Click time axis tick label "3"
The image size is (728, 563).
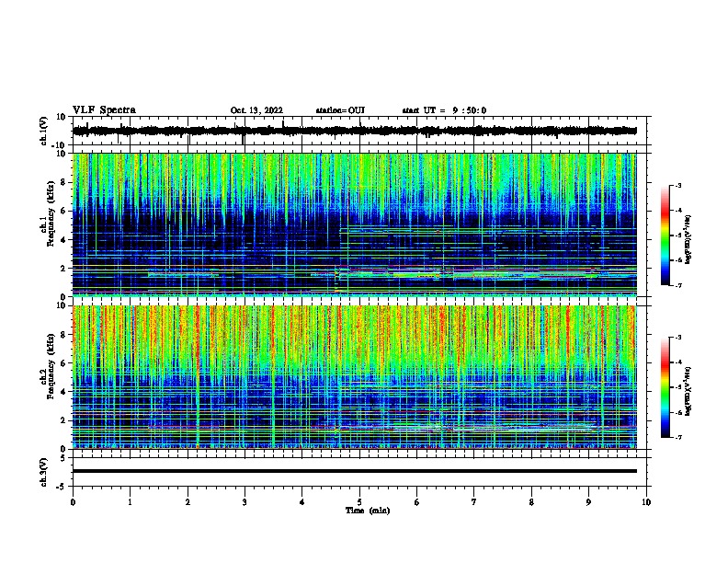(x=245, y=502)
